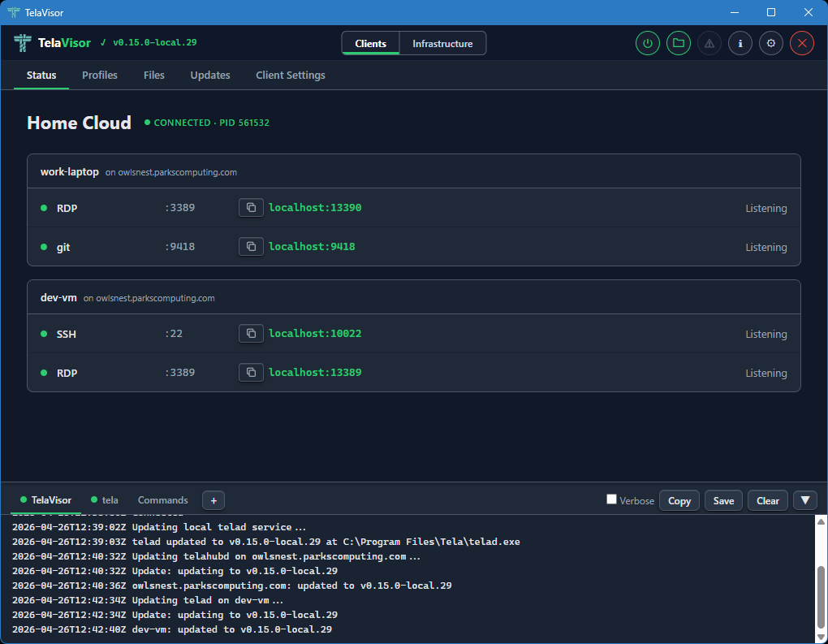Open the Files tab
Image resolution: width=828 pixels, height=644 pixels.
[154, 75]
